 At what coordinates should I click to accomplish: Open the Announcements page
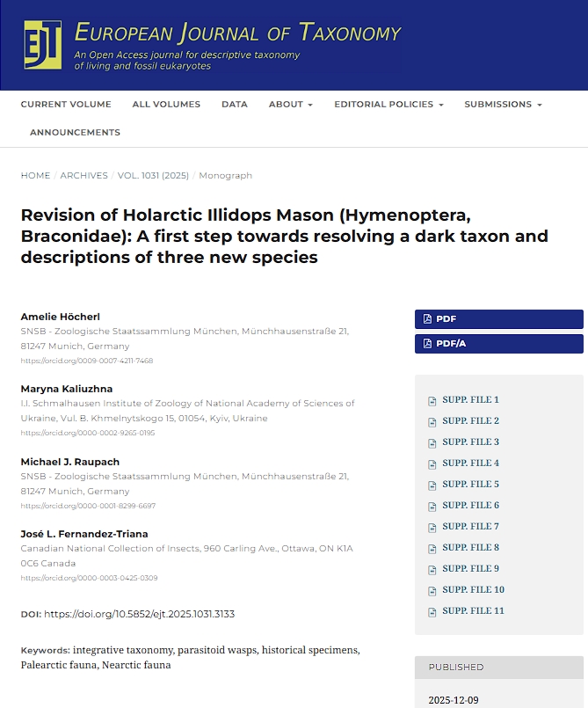[75, 133]
